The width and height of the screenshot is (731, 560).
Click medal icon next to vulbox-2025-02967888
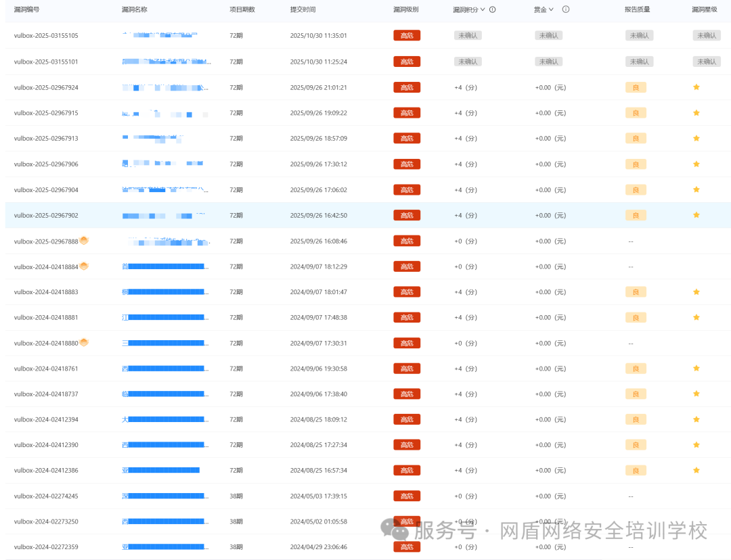(84, 240)
